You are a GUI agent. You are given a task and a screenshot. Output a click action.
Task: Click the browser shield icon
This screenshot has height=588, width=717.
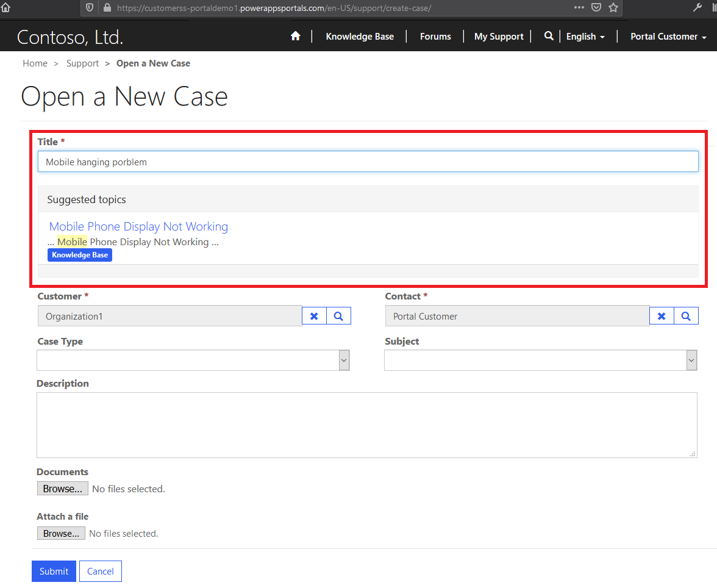pos(90,8)
